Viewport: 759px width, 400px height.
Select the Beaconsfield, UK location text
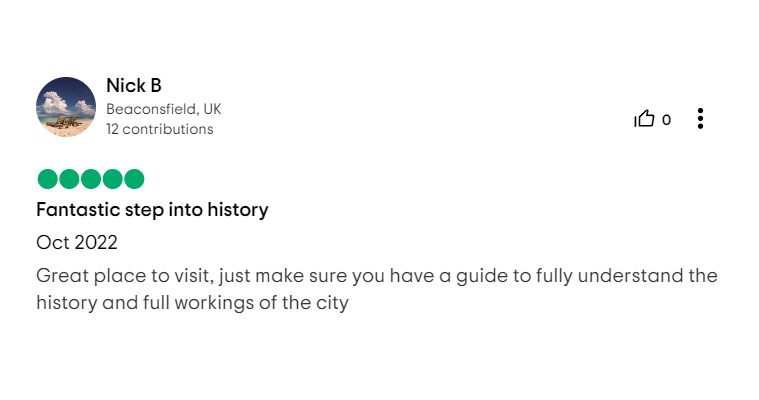(164, 109)
